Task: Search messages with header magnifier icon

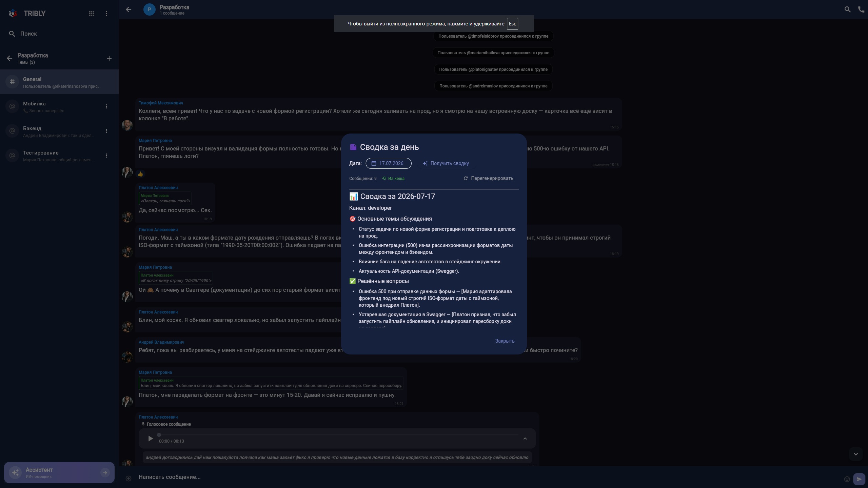Action: 847,9
